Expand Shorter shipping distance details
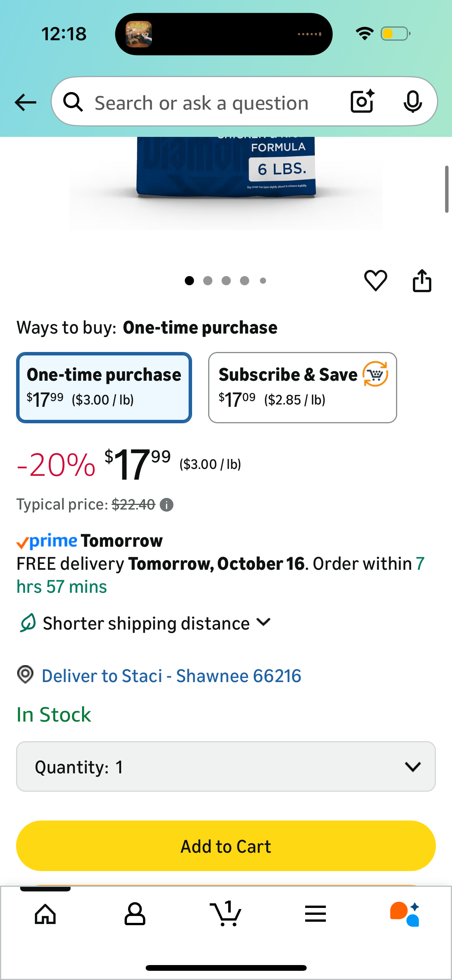Viewport: 452px width, 980px height. [156, 623]
